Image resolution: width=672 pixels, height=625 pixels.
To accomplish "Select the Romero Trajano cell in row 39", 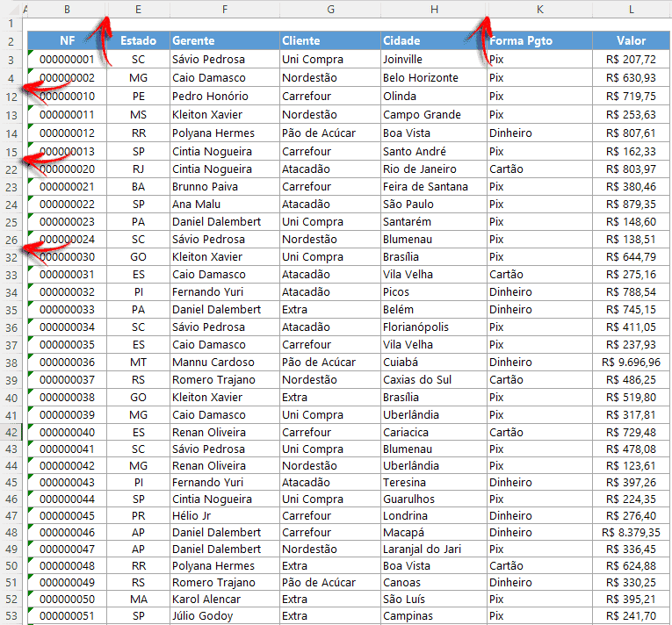I will coord(225,379).
